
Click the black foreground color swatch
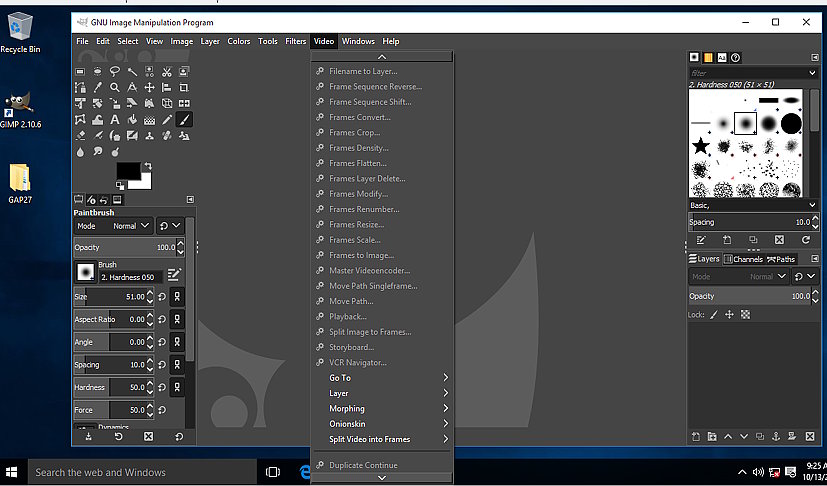click(127, 171)
